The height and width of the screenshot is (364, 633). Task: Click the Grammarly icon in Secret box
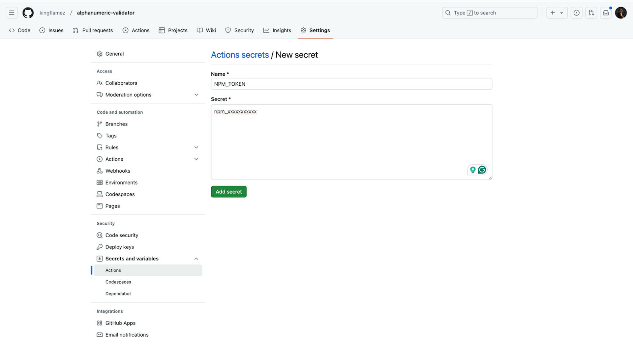pyautogui.click(x=482, y=170)
